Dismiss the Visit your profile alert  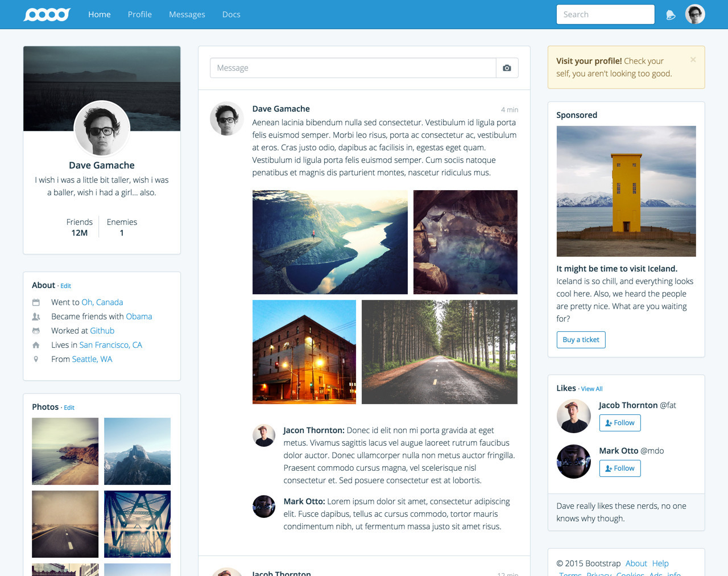(693, 59)
